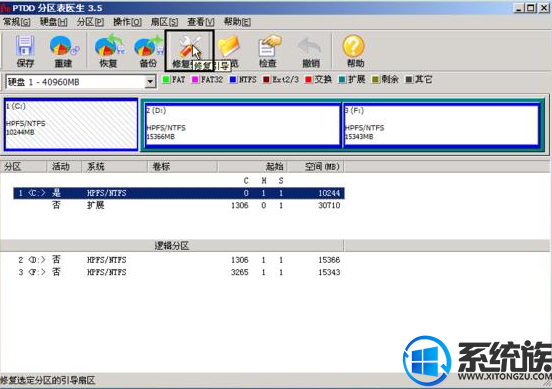Open the 分区 menu
The height and width of the screenshot is (389, 552).
(x=90, y=22)
